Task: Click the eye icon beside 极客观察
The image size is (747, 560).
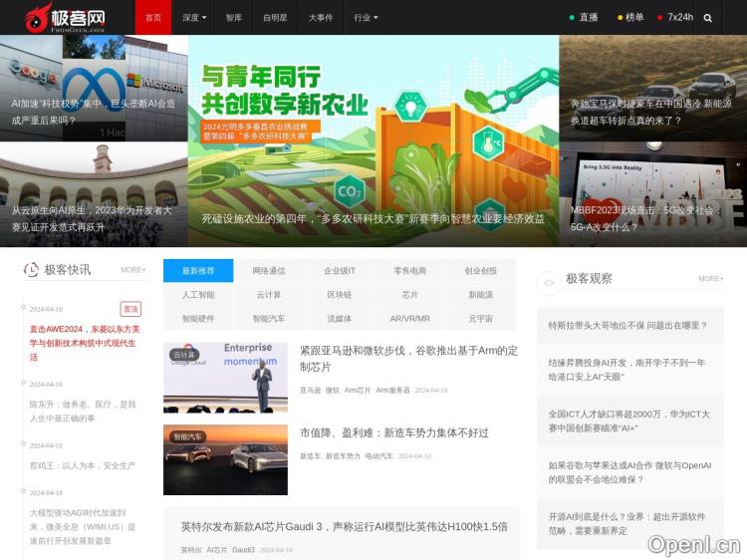Action: 549,282
